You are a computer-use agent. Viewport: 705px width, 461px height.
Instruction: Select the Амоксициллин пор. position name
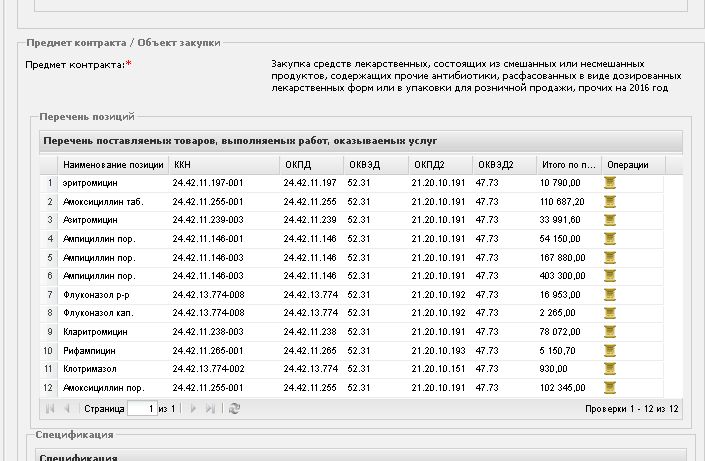click(103, 388)
